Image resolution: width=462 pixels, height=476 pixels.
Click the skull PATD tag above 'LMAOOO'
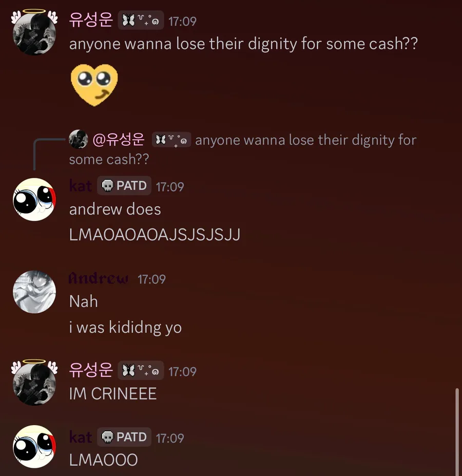pos(124,437)
